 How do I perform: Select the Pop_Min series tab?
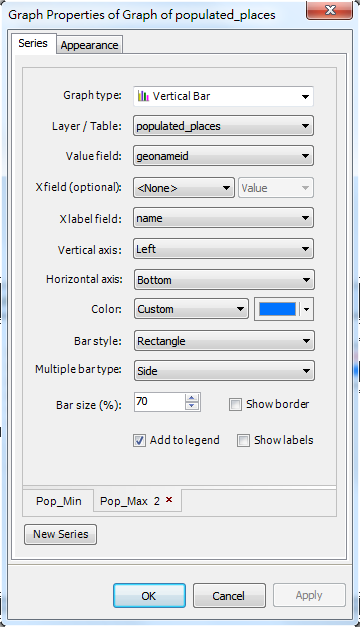coord(58,501)
